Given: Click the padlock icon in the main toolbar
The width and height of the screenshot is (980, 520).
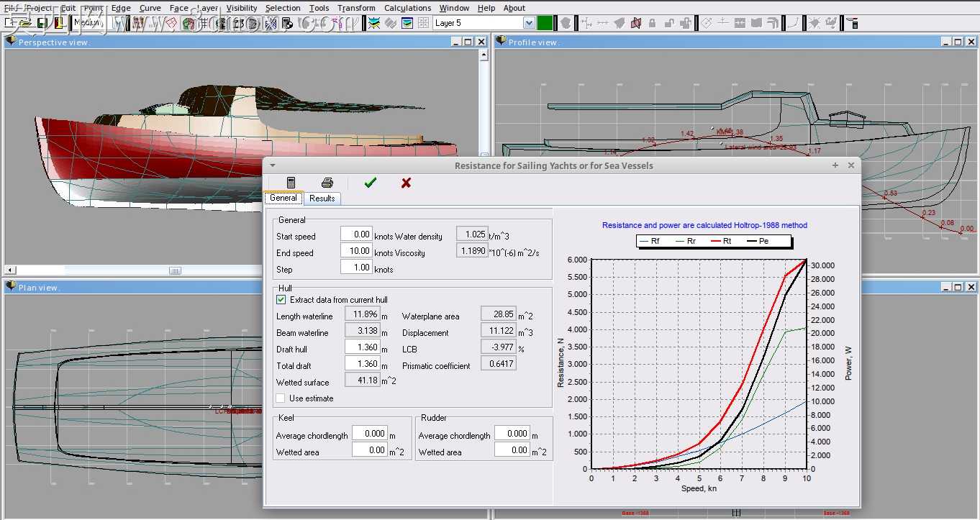Looking at the screenshot, I should click(x=652, y=23).
